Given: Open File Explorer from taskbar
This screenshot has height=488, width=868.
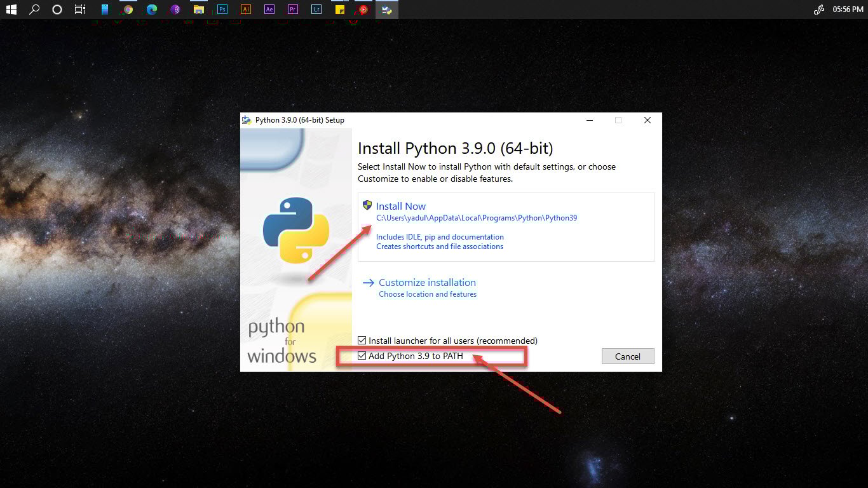Looking at the screenshot, I should 199,10.
